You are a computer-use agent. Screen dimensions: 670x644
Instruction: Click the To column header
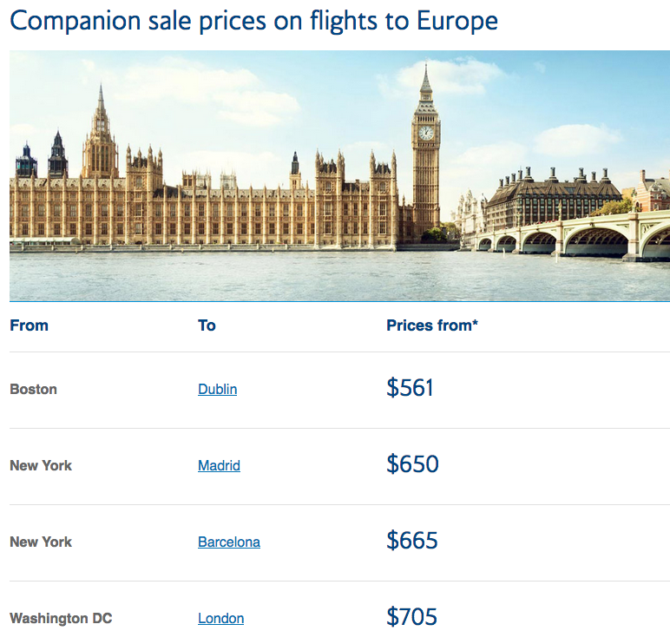coord(207,325)
